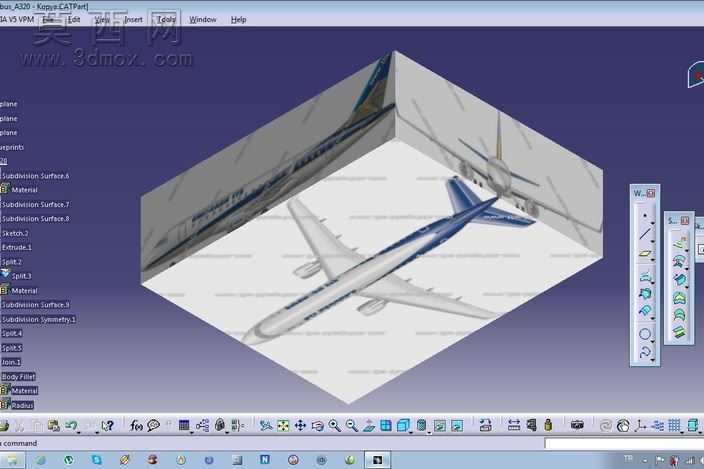The width and height of the screenshot is (704, 469).
Task: Select the Circle tool in W toolbar
Action: click(x=645, y=334)
